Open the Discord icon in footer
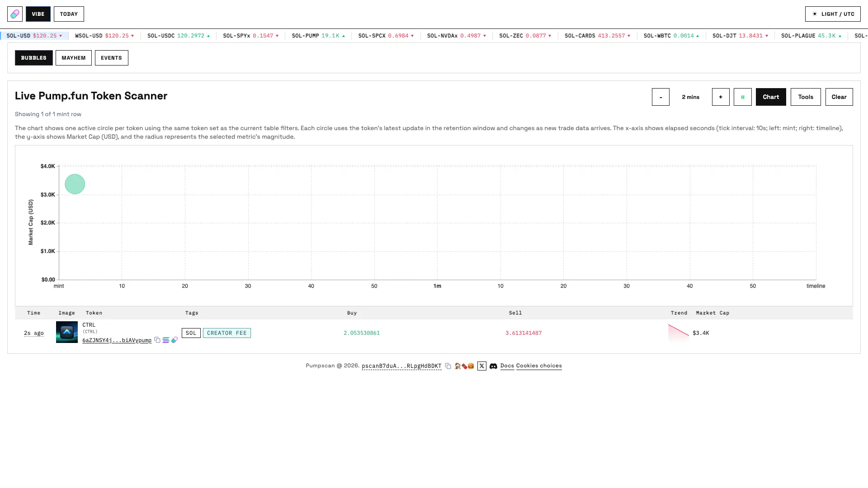868x488 pixels. coord(494,366)
